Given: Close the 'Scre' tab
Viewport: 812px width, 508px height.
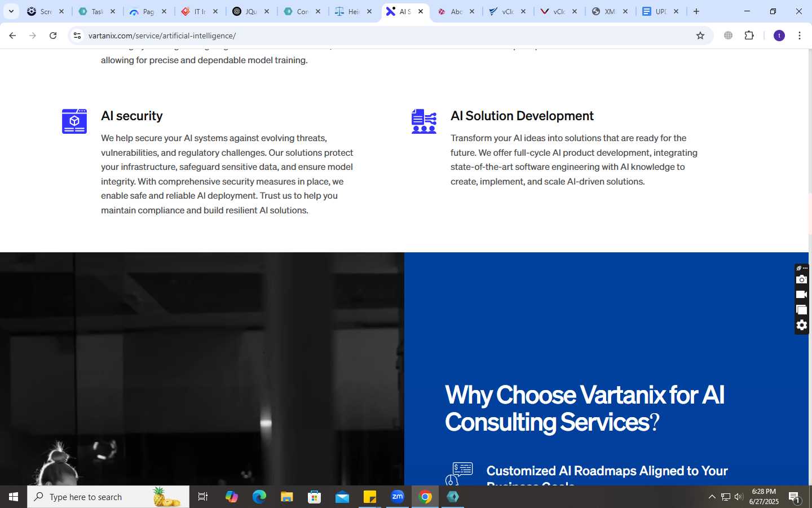Looking at the screenshot, I should pos(61,11).
